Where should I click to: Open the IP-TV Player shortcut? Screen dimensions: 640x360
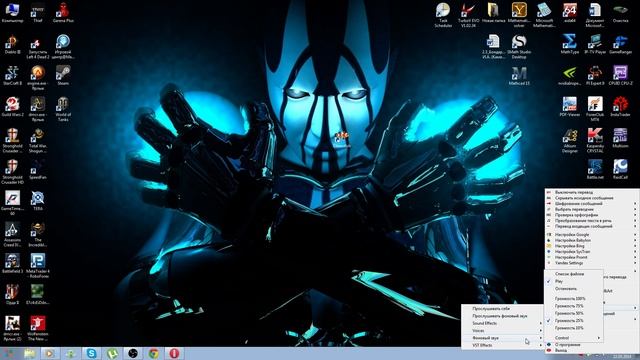click(595, 44)
